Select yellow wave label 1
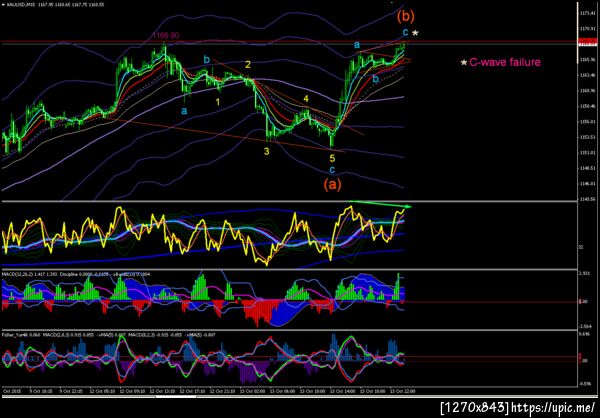The image size is (600, 418). pyautogui.click(x=218, y=102)
